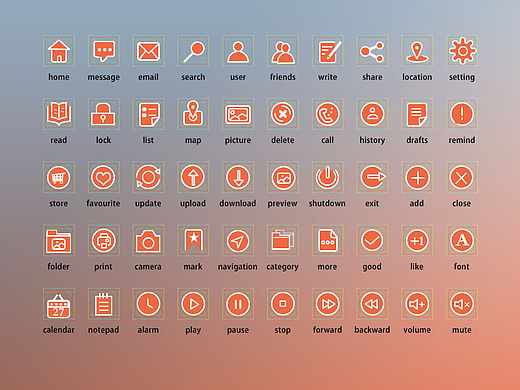Click the "location" text label
Image resolution: width=520 pixels, height=390 pixels.
(x=417, y=77)
